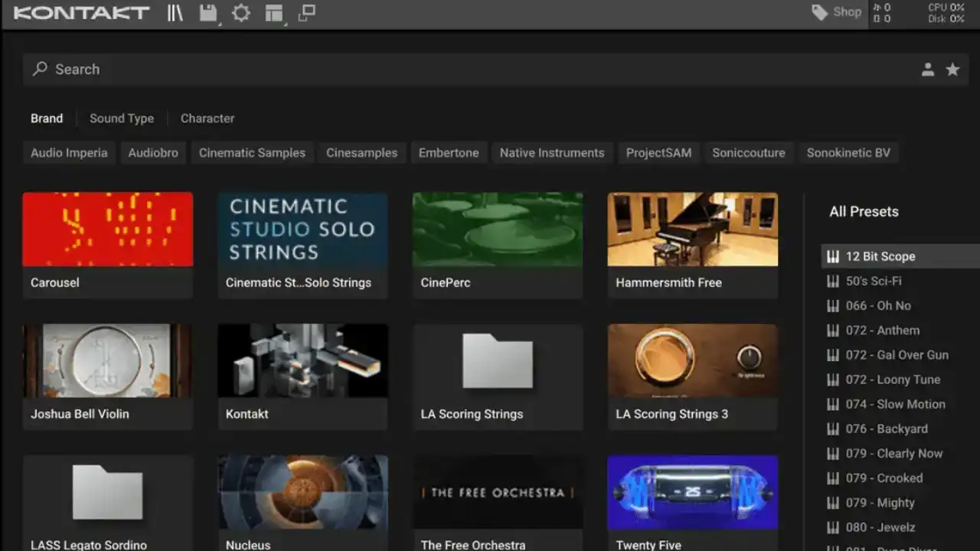This screenshot has height=551, width=980.
Task: Open the Hammersmith Free library thumbnail
Action: (x=692, y=230)
